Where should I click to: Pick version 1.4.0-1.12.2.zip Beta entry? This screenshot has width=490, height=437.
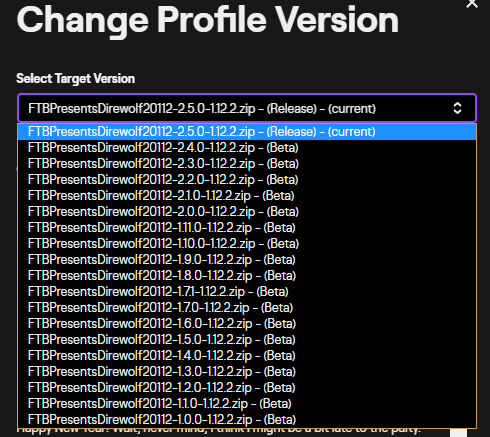(x=247, y=356)
